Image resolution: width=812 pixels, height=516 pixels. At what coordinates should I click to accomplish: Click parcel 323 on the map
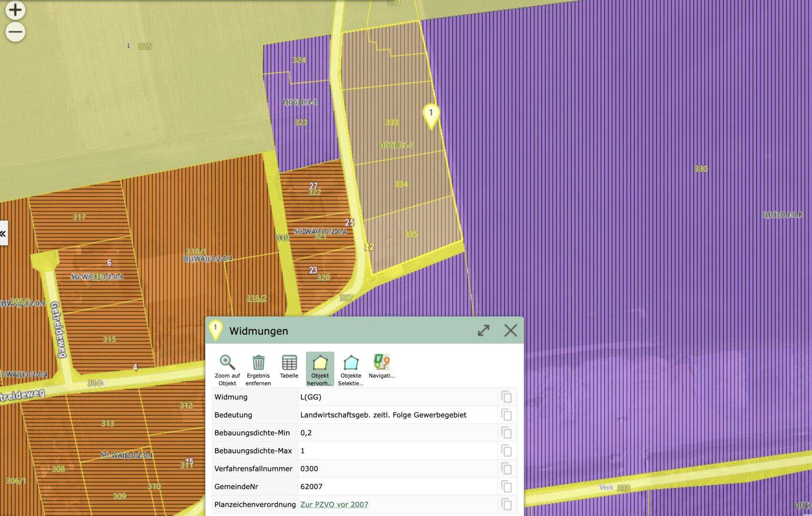click(x=301, y=122)
